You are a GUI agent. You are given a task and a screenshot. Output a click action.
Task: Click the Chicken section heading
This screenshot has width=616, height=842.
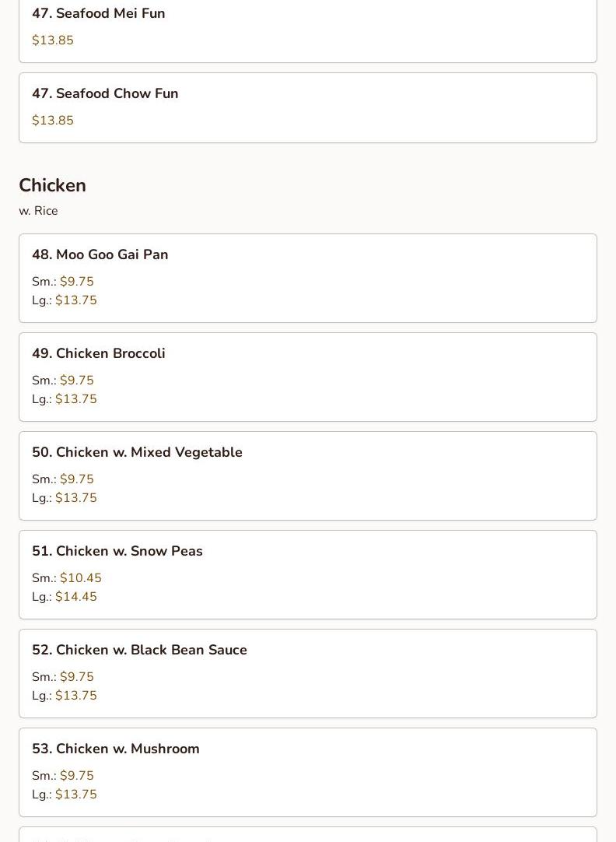pos(52,185)
